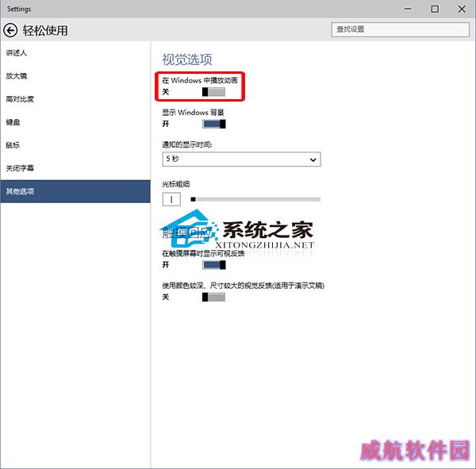Open the 讲述人 section
Image resolution: width=476 pixels, height=469 pixels.
tap(75, 53)
